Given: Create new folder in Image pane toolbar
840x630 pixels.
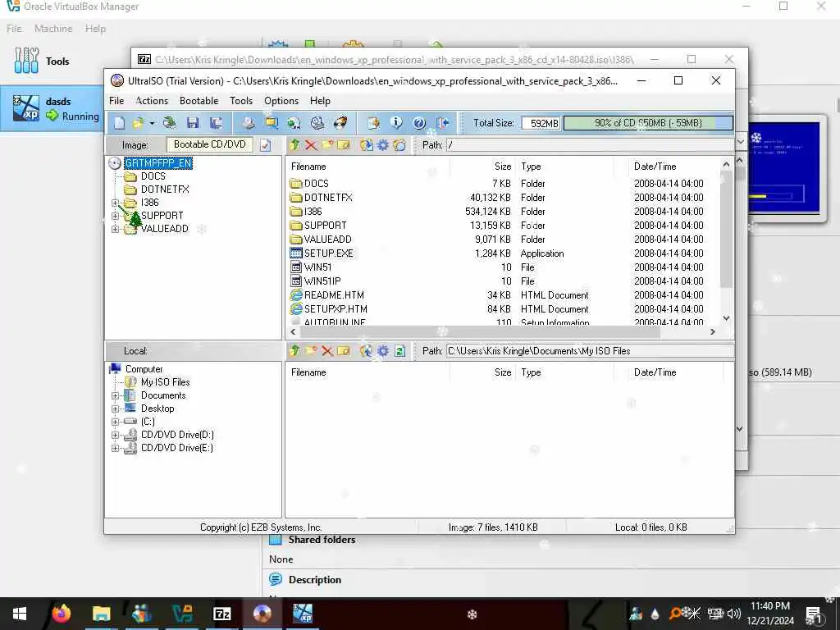Looking at the screenshot, I should pos(327,144).
